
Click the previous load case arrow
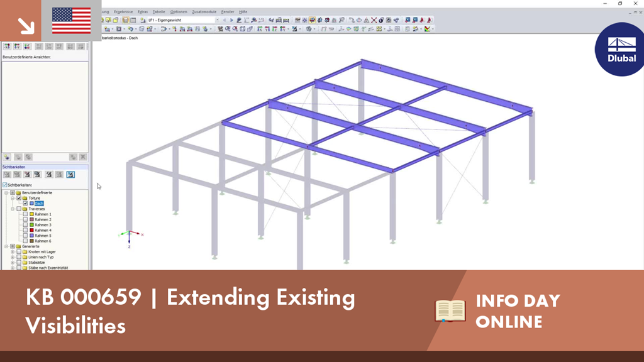(x=225, y=20)
